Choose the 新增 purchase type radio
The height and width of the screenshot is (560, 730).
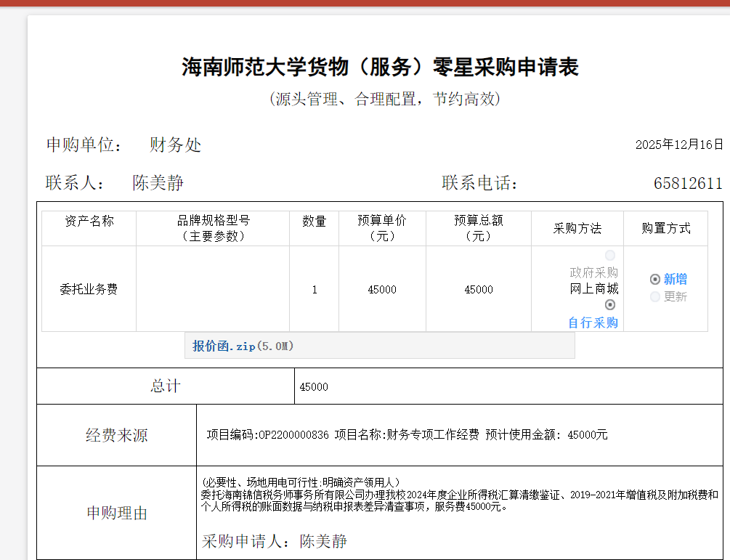coord(655,279)
